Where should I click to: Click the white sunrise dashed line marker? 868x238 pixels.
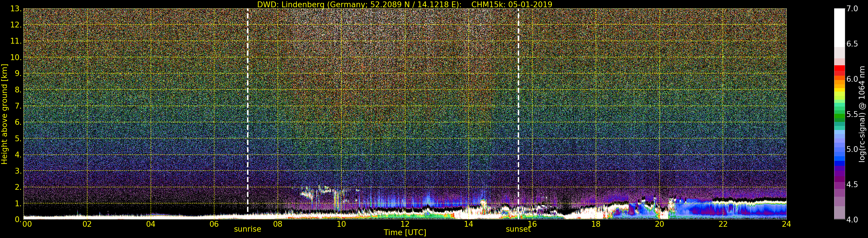(248, 110)
